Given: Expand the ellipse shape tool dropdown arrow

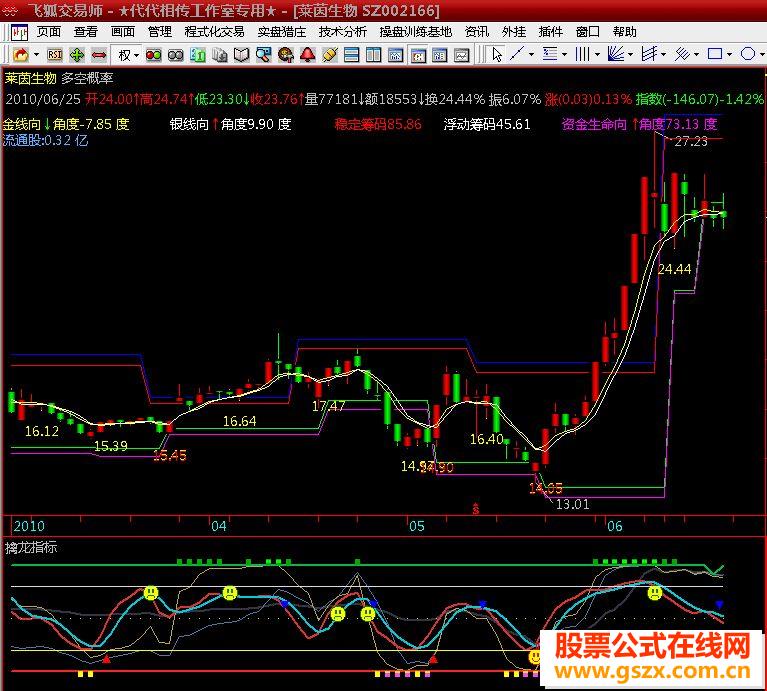Looking at the screenshot, I should click(762, 54).
